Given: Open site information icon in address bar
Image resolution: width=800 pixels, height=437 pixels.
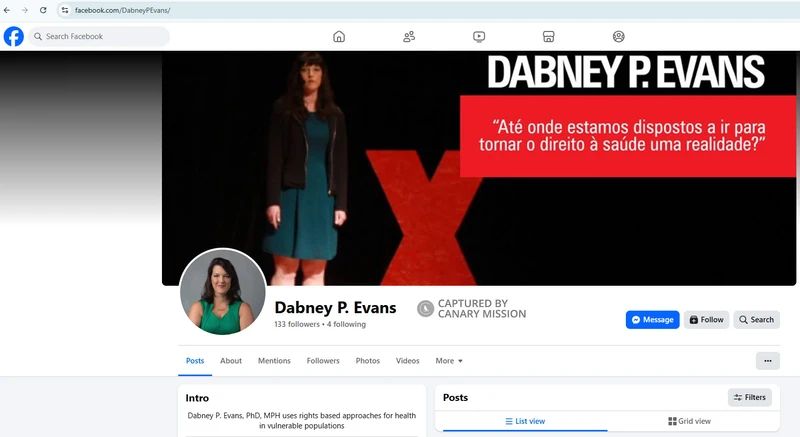Looking at the screenshot, I should 65,10.
